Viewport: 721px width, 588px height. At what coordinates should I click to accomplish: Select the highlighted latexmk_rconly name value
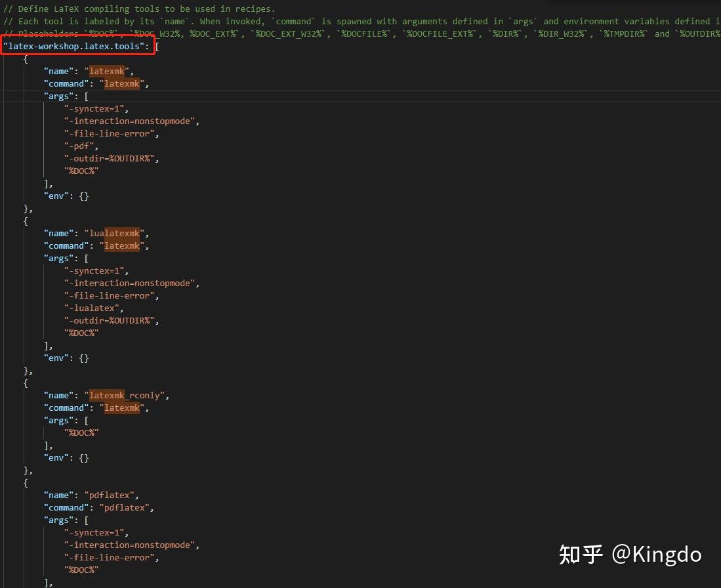[x=125, y=395]
